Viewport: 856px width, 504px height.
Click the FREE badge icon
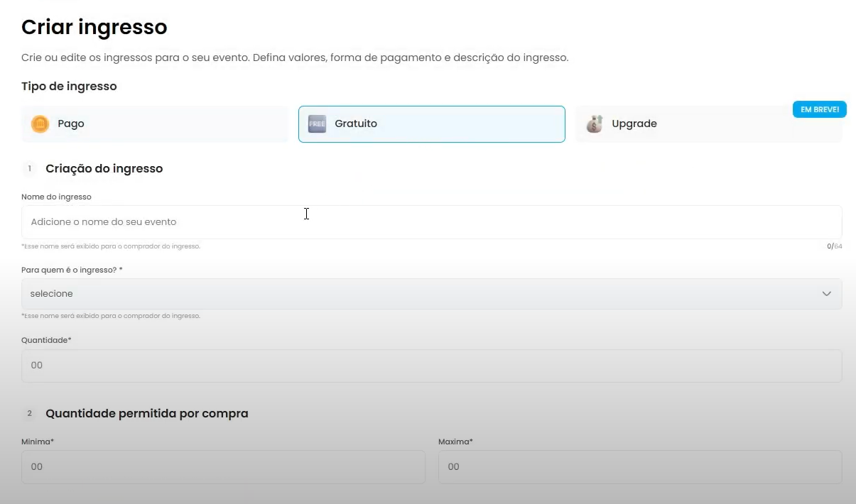point(317,124)
